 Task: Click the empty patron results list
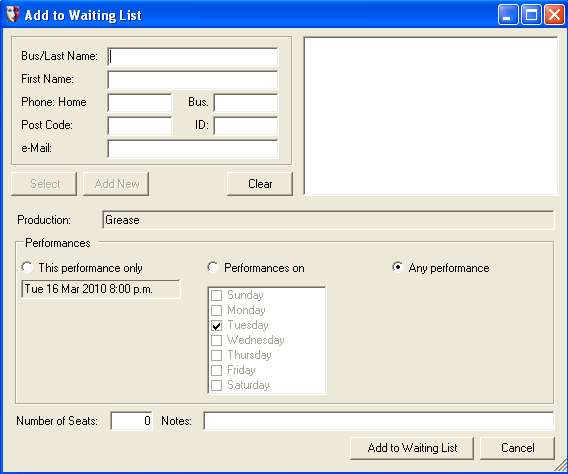click(x=431, y=116)
